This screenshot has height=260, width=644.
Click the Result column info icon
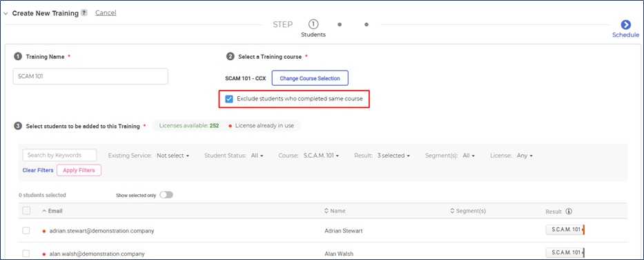tap(569, 212)
